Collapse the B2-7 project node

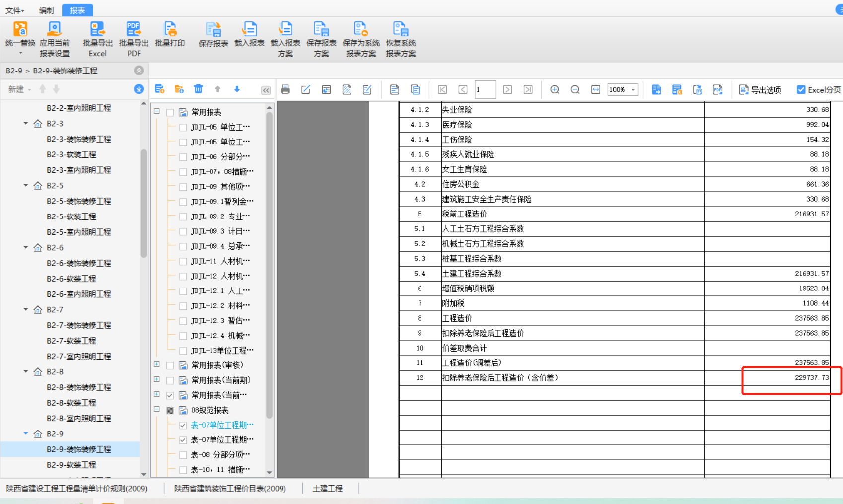pyautogui.click(x=26, y=309)
